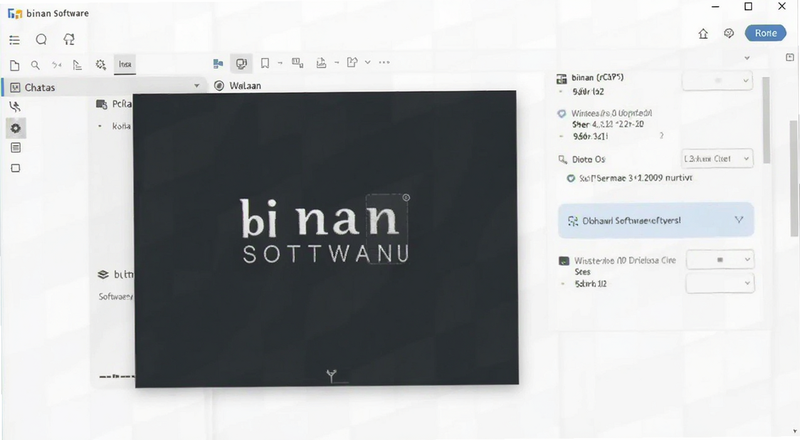Screen dimensions: 800x440
Task: Select the Chatas sidebar item
Action: 105,87
